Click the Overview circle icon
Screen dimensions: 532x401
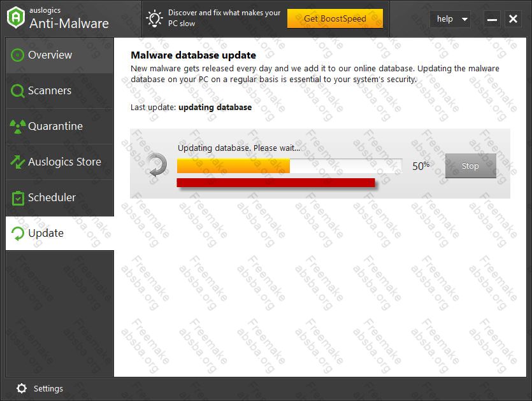[x=17, y=55]
